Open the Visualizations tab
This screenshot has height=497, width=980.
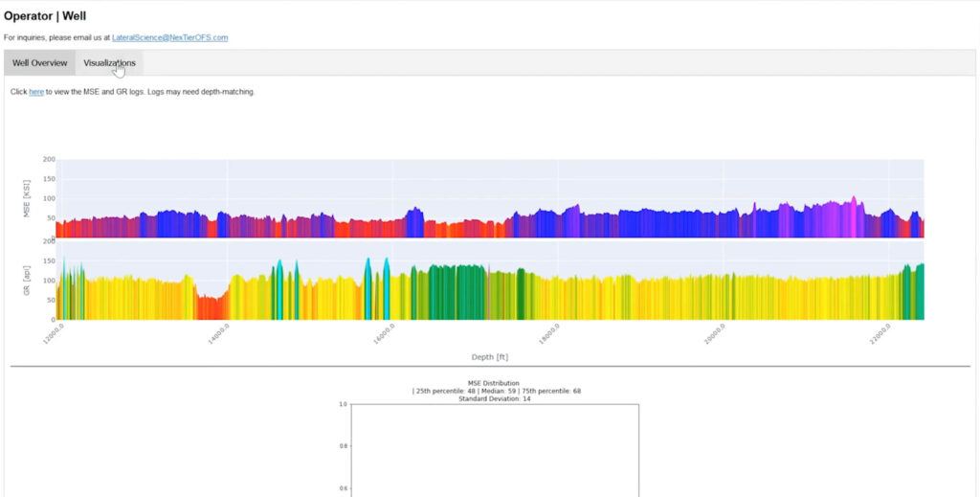point(109,63)
